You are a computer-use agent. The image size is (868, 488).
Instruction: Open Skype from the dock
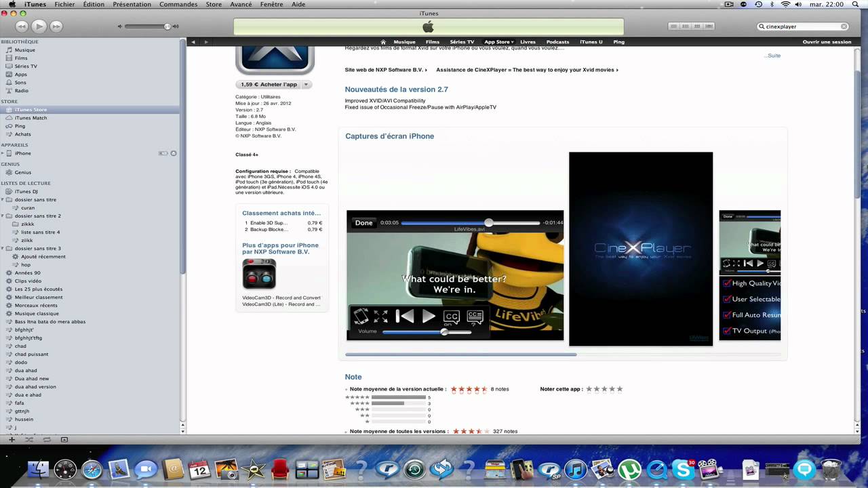point(683,469)
